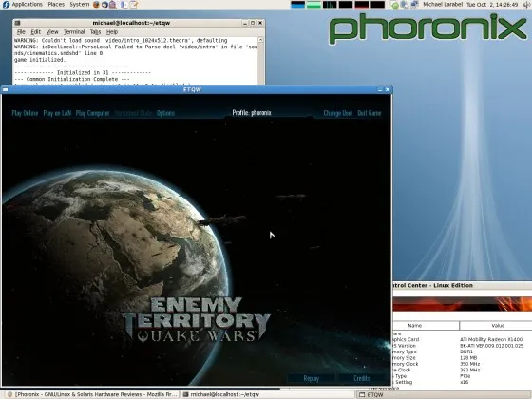Click the notepad-with-pencil launcher in top panel
This screenshot has width=532, height=399.
coord(134,5)
